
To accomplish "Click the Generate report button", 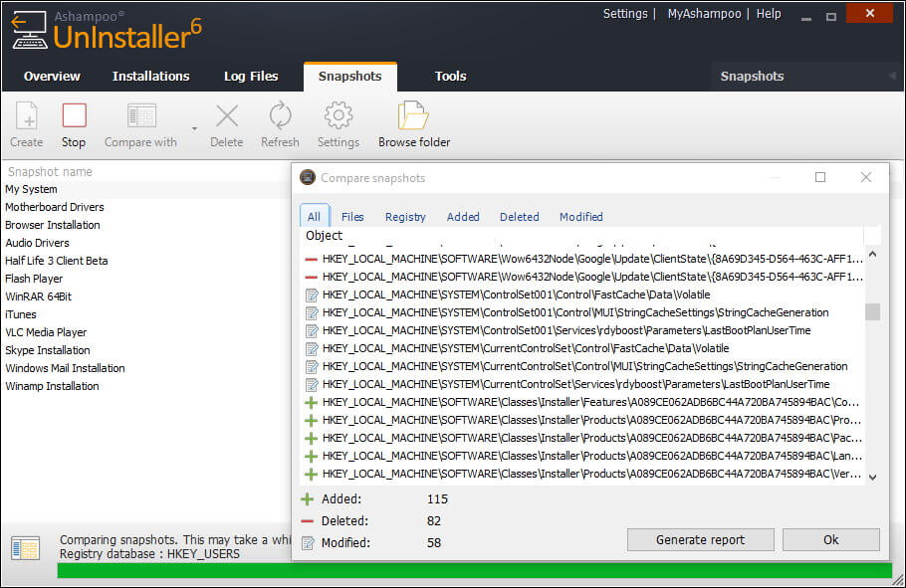I will pos(700,539).
